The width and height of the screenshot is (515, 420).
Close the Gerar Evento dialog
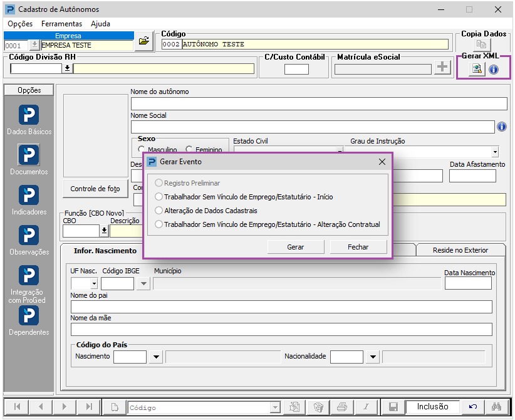(x=382, y=162)
